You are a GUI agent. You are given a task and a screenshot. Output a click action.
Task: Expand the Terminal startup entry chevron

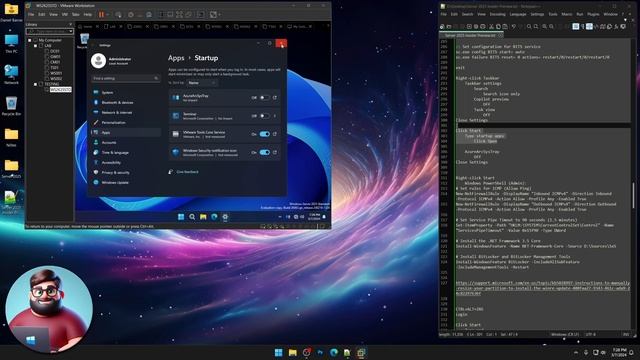click(275, 116)
